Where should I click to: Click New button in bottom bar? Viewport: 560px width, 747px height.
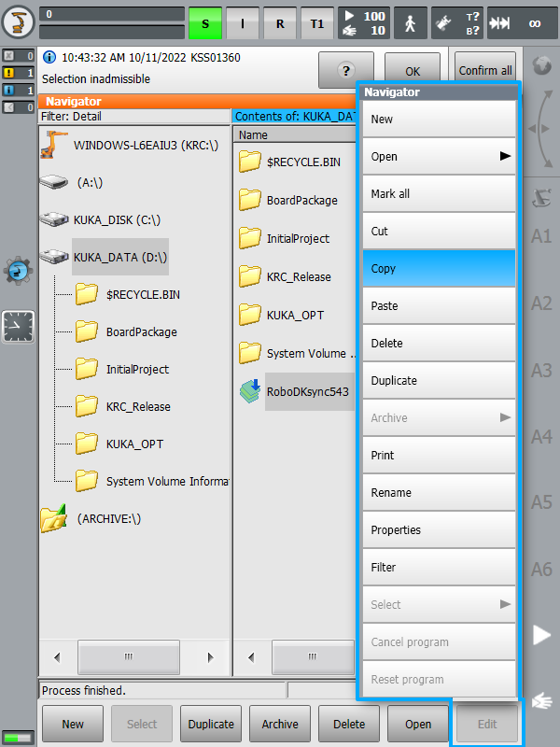[73, 725]
